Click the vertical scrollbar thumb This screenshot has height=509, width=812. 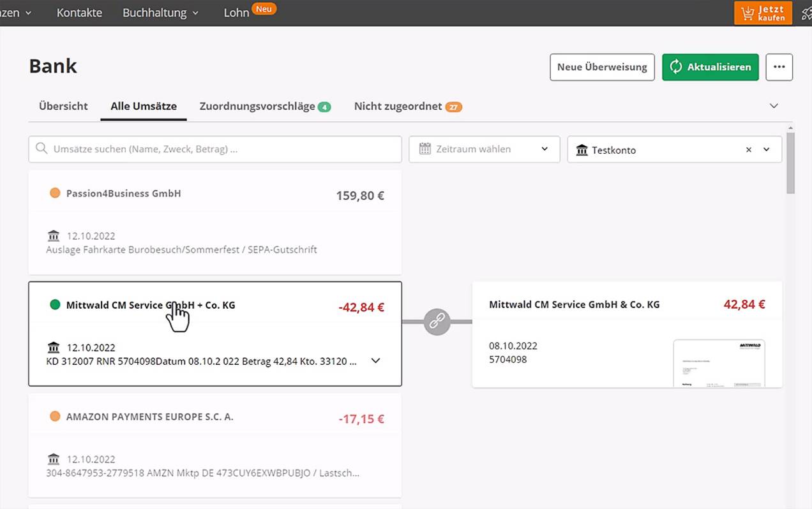pos(791,163)
